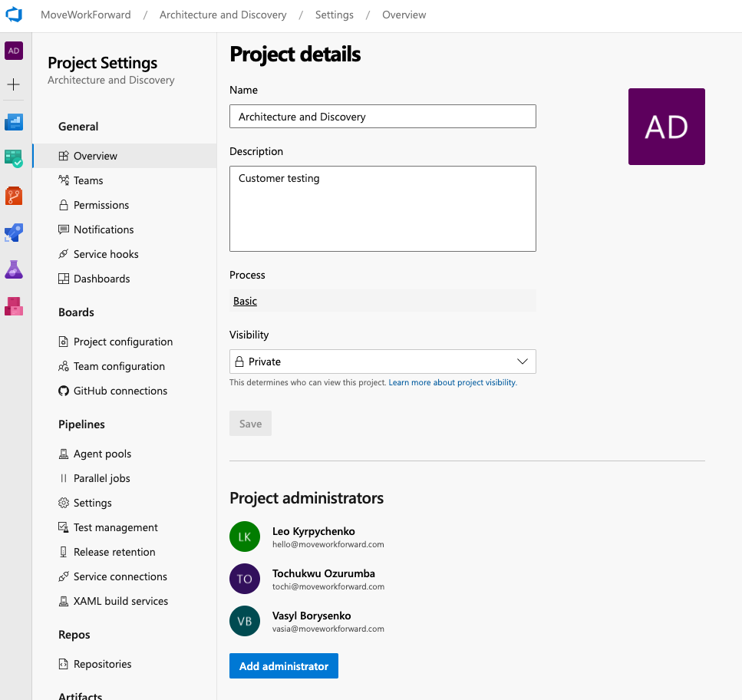The width and height of the screenshot is (742, 700).
Task: Open Repos from the orange sidebar icon
Action: tap(14, 196)
